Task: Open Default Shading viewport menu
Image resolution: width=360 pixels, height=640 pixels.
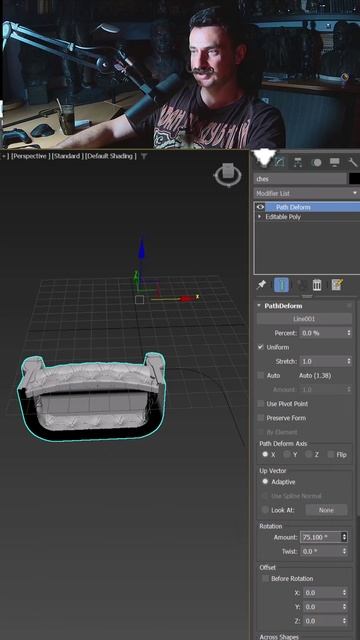Action: (x=111, y=156)
